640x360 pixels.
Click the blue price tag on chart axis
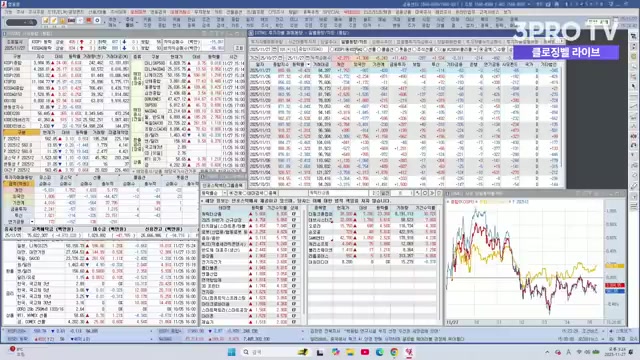614,291
